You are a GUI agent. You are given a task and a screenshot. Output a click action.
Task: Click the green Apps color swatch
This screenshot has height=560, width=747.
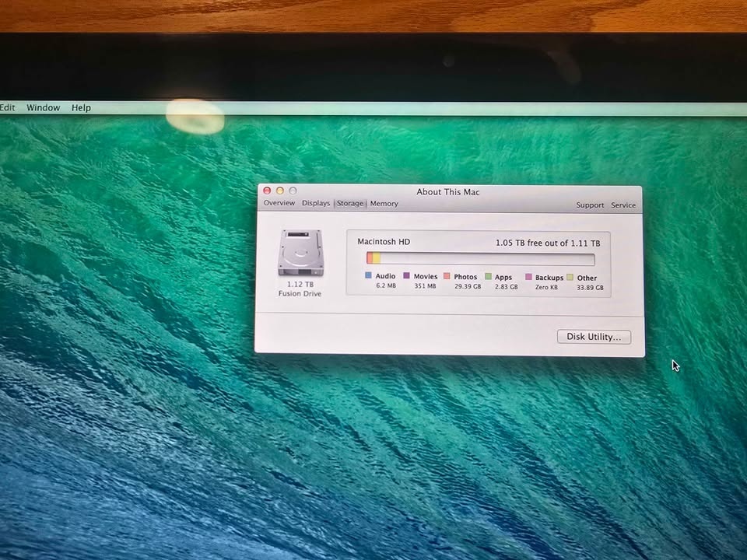488,276
